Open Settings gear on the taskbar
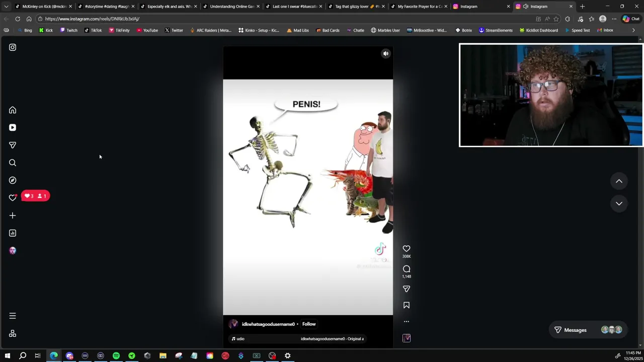 (x=288, y=356)
